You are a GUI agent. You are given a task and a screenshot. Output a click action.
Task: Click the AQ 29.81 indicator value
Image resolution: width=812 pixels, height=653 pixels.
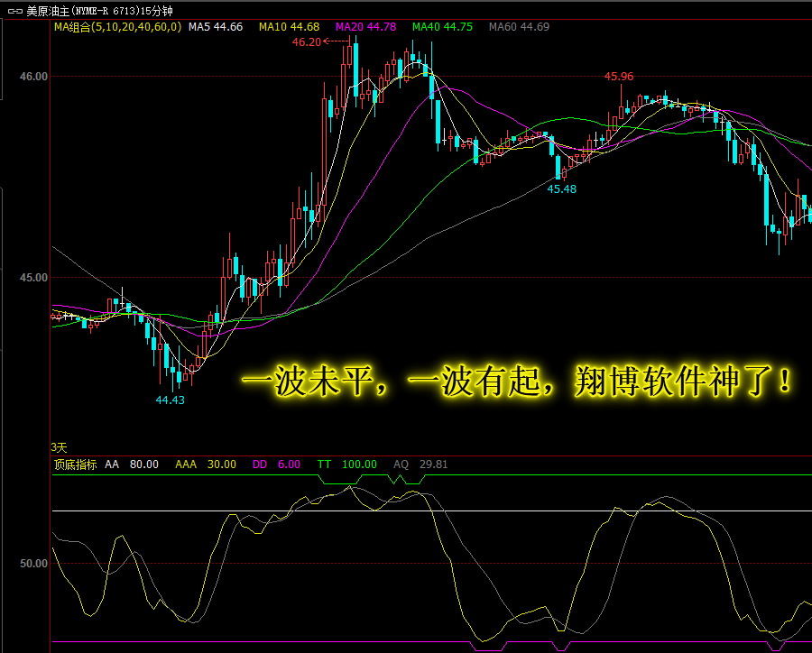pos(420,464)
